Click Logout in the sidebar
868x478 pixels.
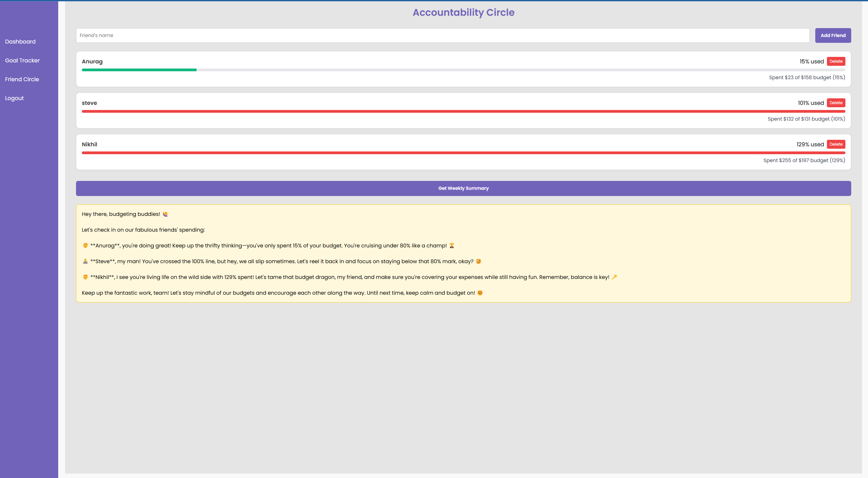click(x=14, y=98)
